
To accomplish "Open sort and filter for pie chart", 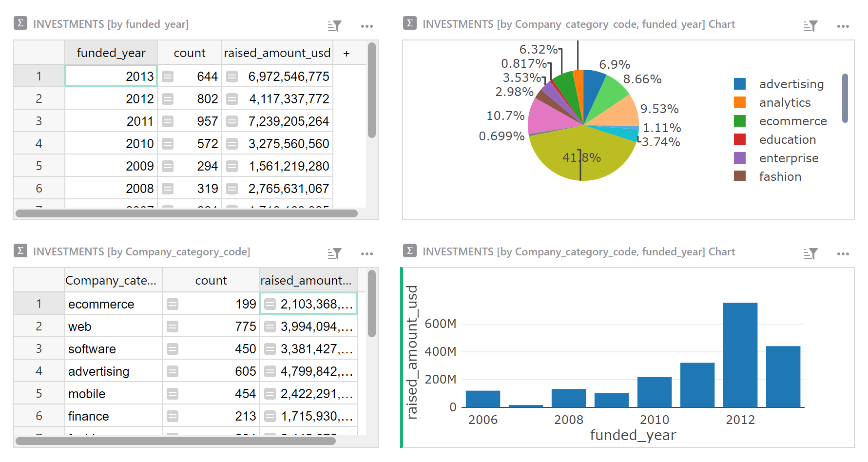I will (810, 26).
